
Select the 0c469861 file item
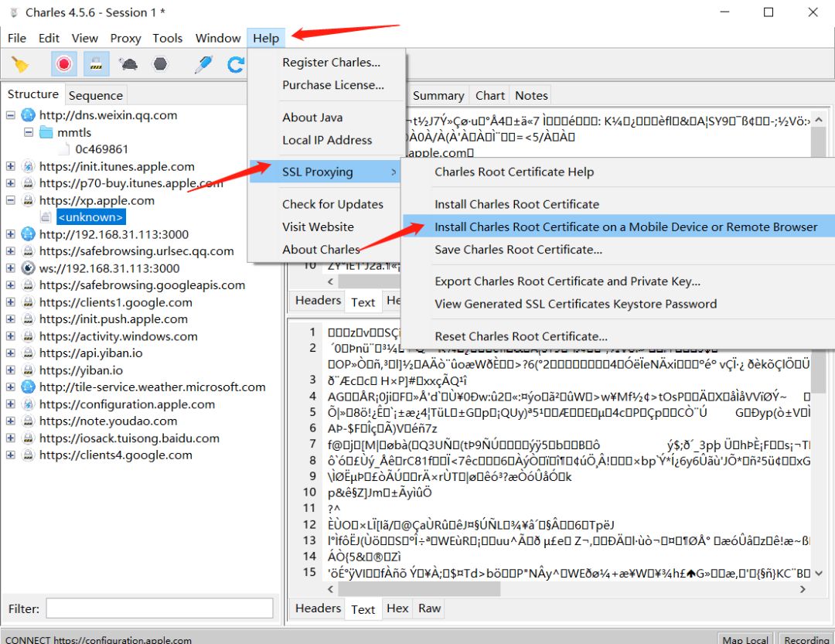coord(101,150)
